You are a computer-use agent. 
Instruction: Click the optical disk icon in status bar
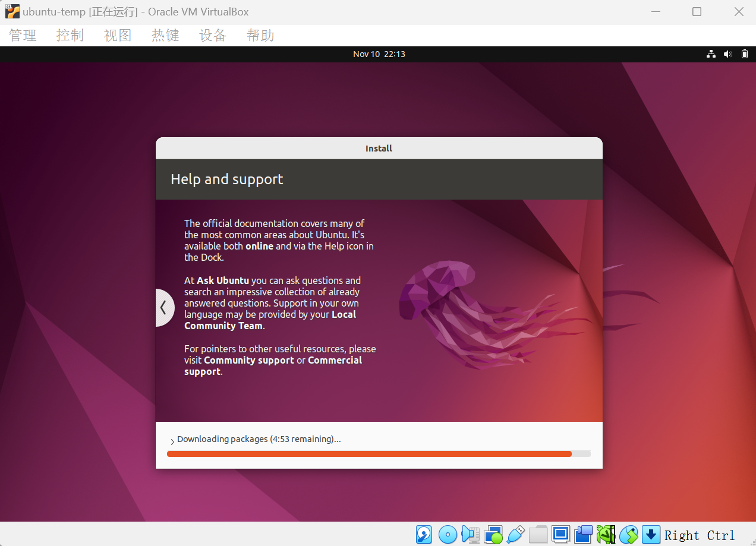click(x=448, y=534)
